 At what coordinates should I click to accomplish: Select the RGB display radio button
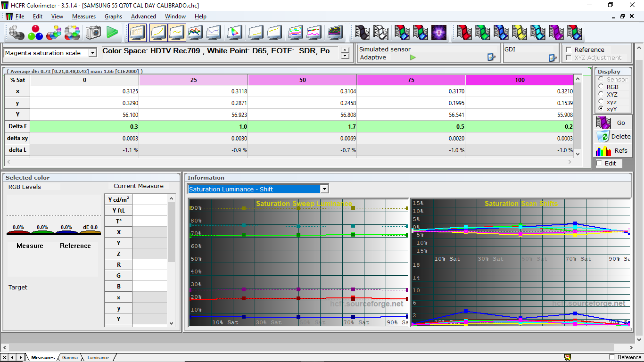pyautogui.click(x=601, y=87)
